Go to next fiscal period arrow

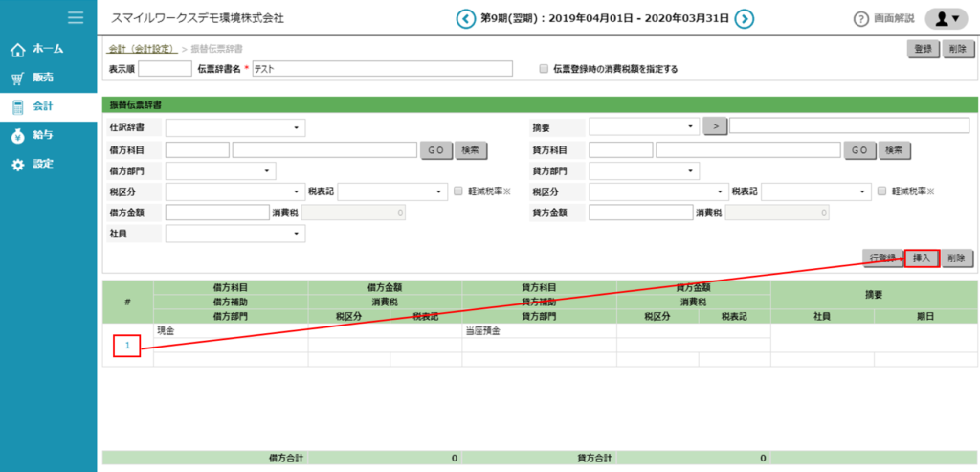click(744, 18)
